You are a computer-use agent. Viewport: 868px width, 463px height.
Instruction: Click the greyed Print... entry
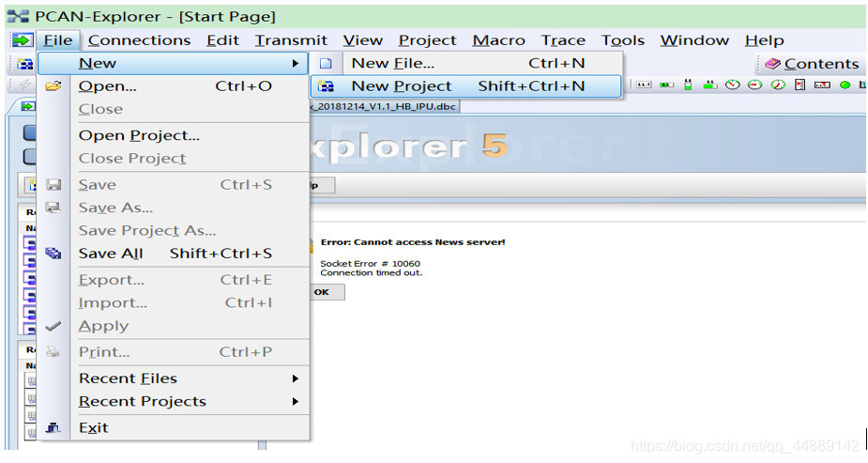[x=174, y=351]
